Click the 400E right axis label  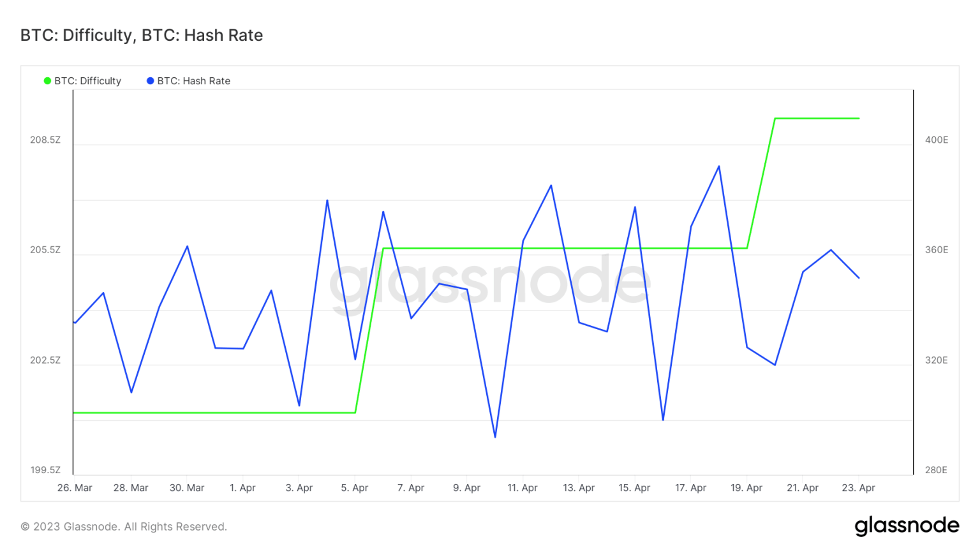937,140
